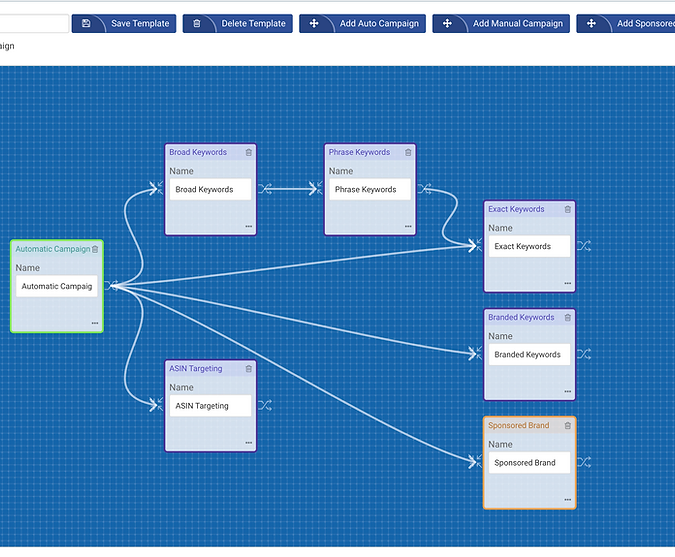Image resolution: width=675 pixels, height=557 pixels.
Task: Open the Automatic Campaign node options ellipsis
Action: tap(95, 323)
